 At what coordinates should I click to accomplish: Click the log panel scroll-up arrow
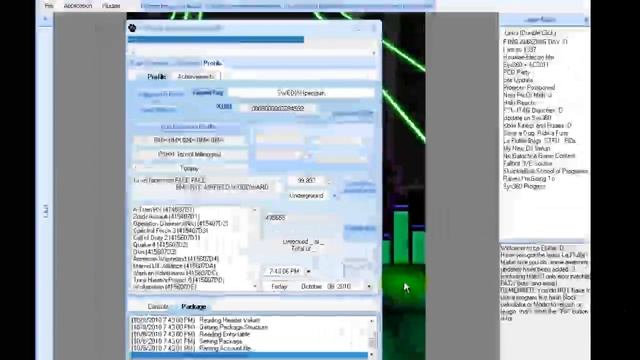click(x=372, y=321)
